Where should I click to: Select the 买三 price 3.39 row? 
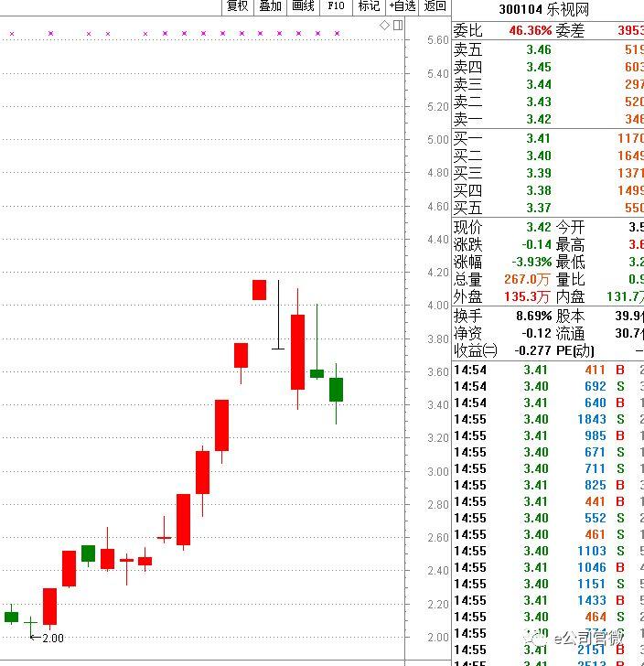click(548, 173)
